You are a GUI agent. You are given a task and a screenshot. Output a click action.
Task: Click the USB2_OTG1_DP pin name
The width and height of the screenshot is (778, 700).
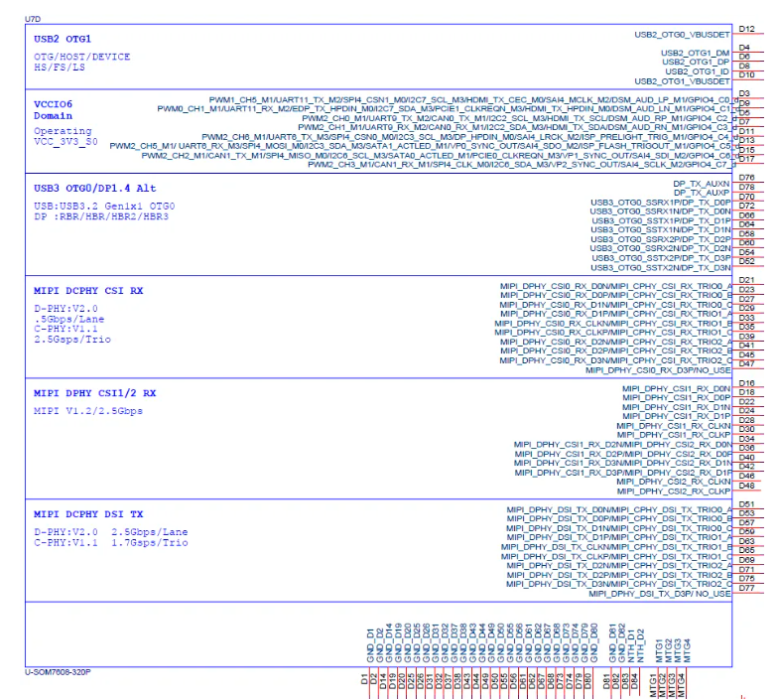[x=696, y=62]
